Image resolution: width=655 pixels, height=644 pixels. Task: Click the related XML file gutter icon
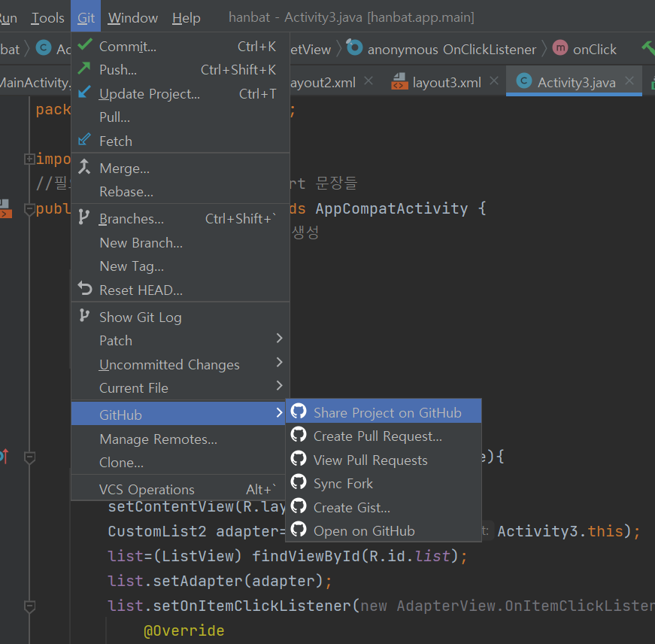(x=5, y=208)
